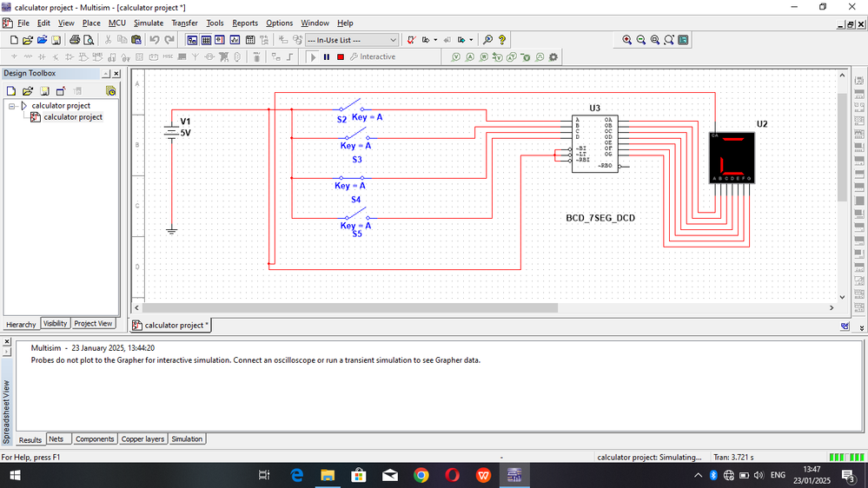This screenshot has height=488, width=868.
Task: Click the Print icon in toolbar
Action: tap(75, 40)
